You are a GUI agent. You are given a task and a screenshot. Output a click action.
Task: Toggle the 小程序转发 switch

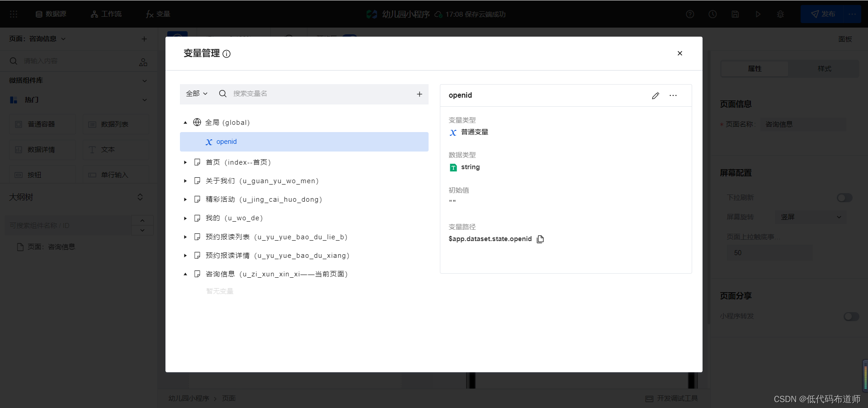851,317
